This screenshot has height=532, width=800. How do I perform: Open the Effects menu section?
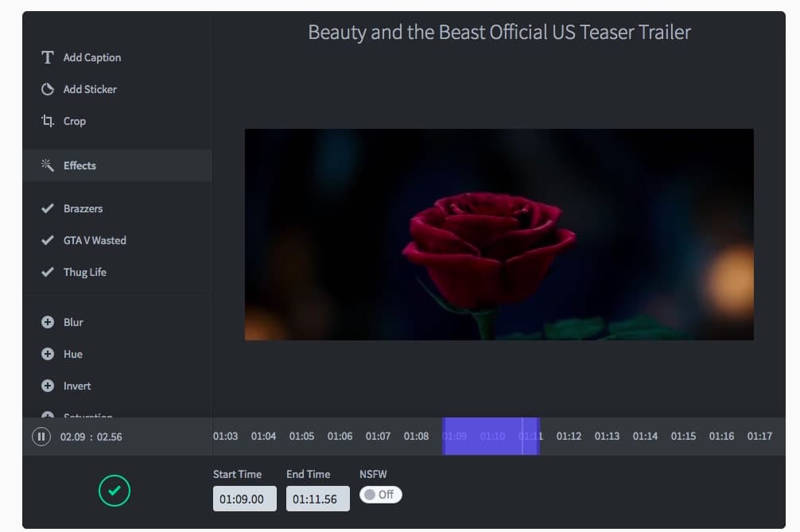80,165
